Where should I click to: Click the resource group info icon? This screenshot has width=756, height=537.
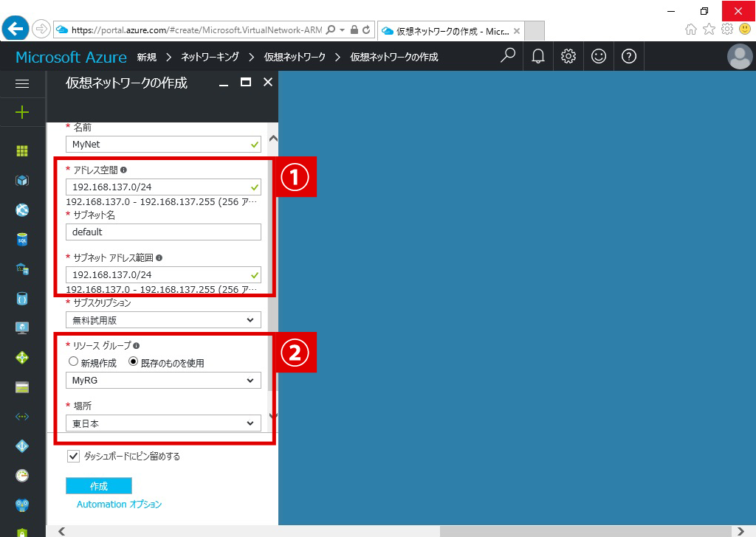[x=137, y=346]
